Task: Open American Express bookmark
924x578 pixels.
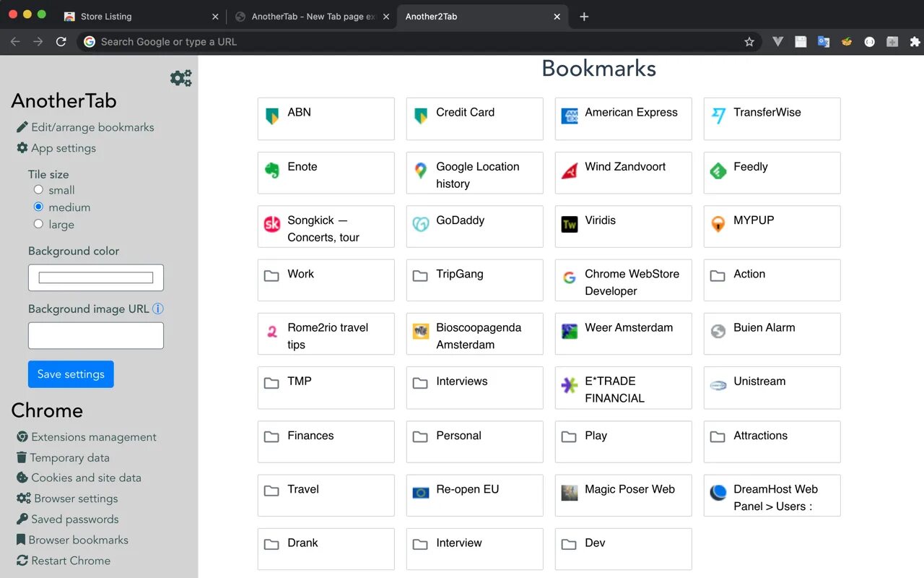Action: 624,118
